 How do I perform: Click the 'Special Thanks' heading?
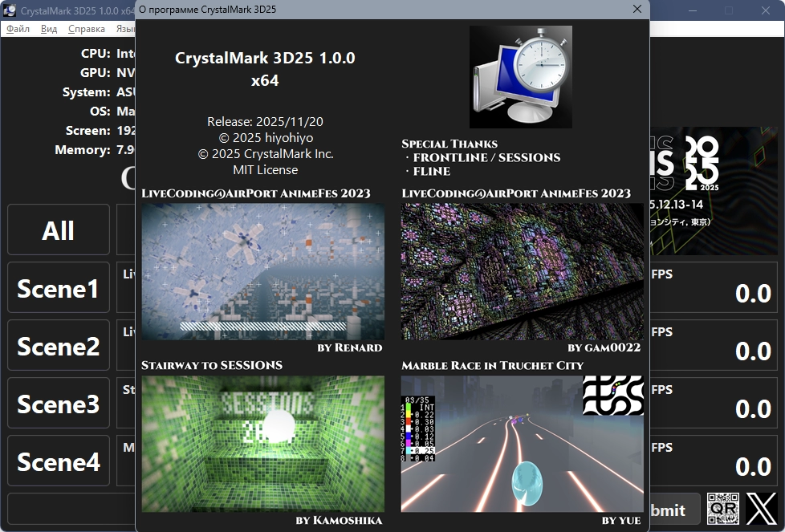449,144
